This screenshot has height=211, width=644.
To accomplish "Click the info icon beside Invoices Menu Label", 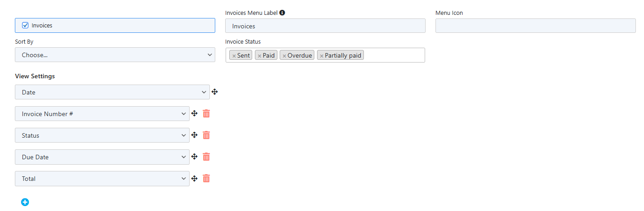I will [282, 13].
